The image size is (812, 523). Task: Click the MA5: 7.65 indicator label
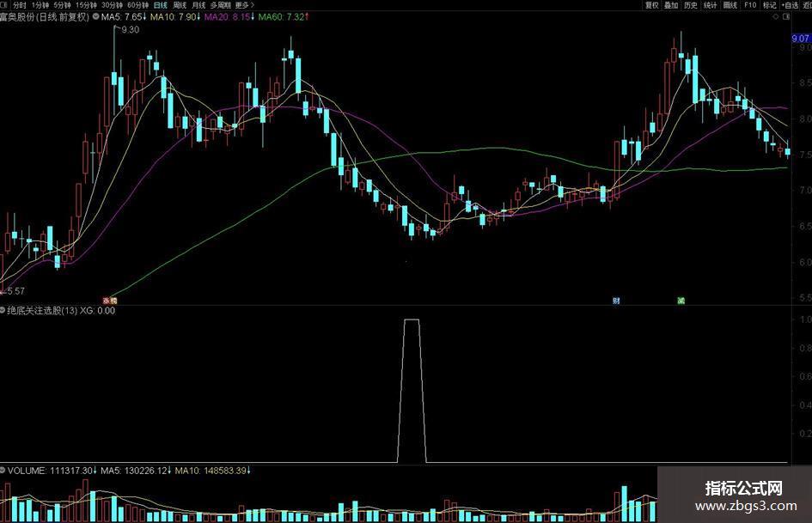point(124,16)
